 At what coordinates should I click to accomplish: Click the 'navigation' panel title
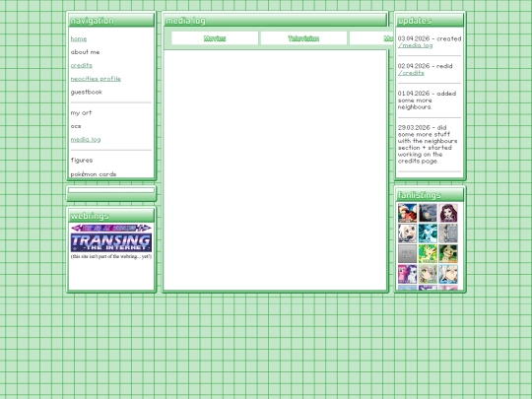92,21
